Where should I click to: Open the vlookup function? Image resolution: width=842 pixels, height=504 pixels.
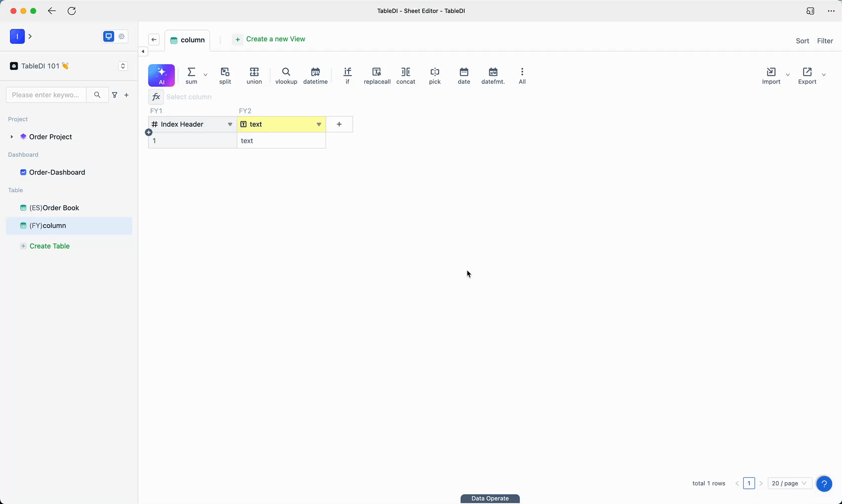click(x=286, y=75)
